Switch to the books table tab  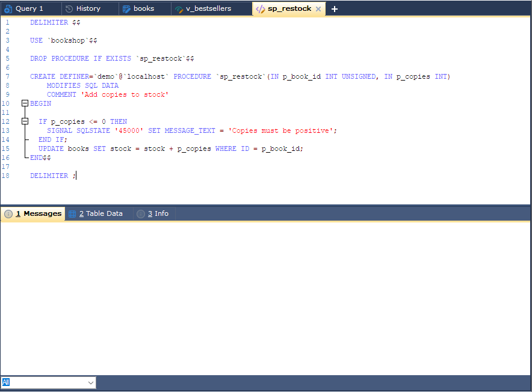click(144, 8)
